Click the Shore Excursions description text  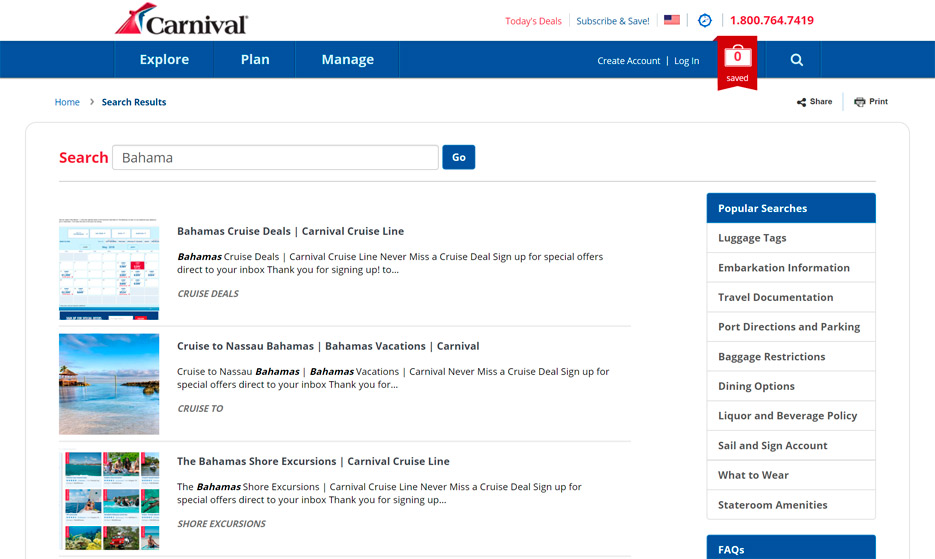379,493
